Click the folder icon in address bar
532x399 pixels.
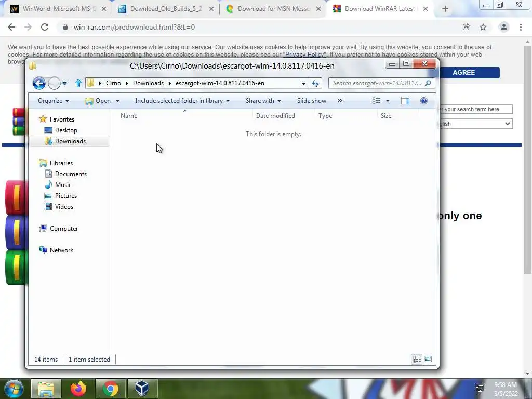click(x=90, y=83)
